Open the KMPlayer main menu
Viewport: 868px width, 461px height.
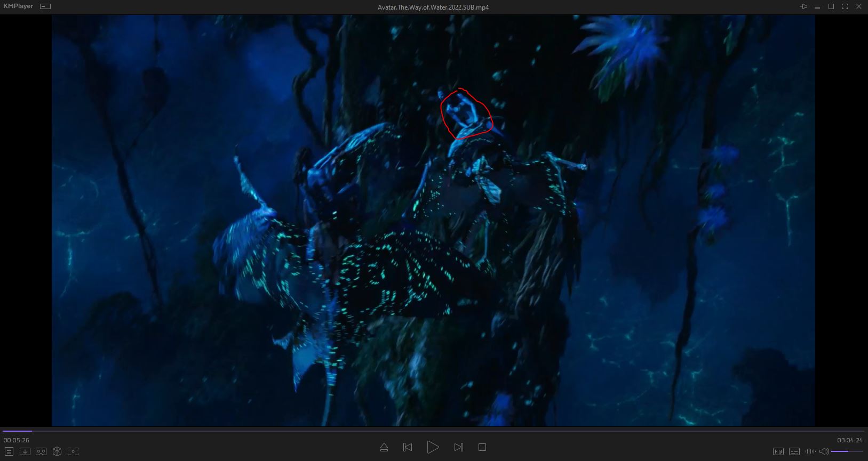(x=18, y=6)
